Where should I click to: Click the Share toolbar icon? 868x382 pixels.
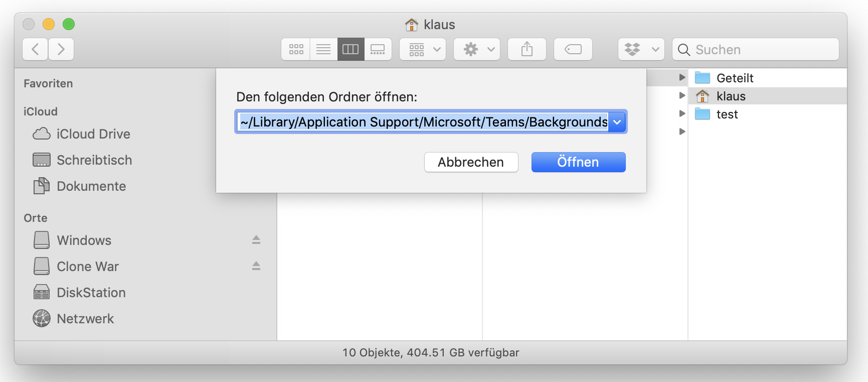tap(527, 49)
